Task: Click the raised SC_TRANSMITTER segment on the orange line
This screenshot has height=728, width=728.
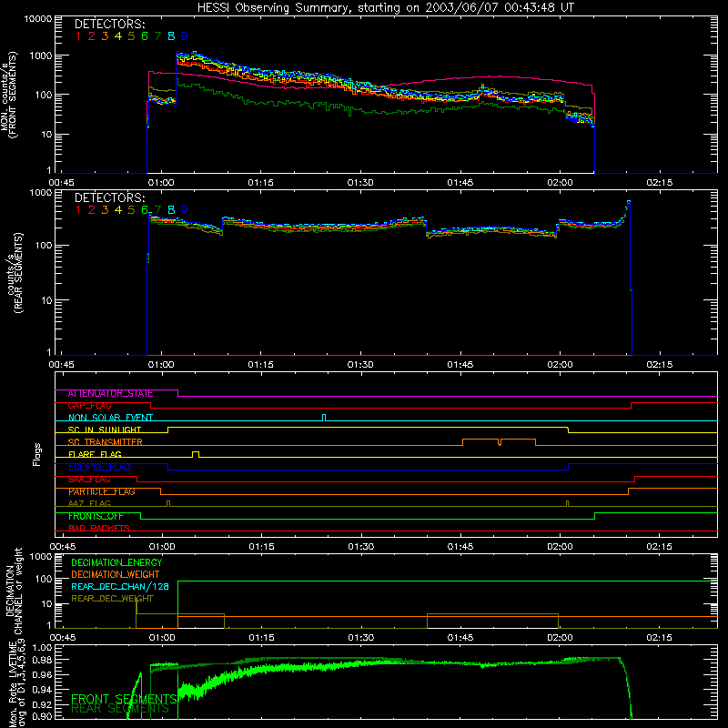Action: [499, 441]
